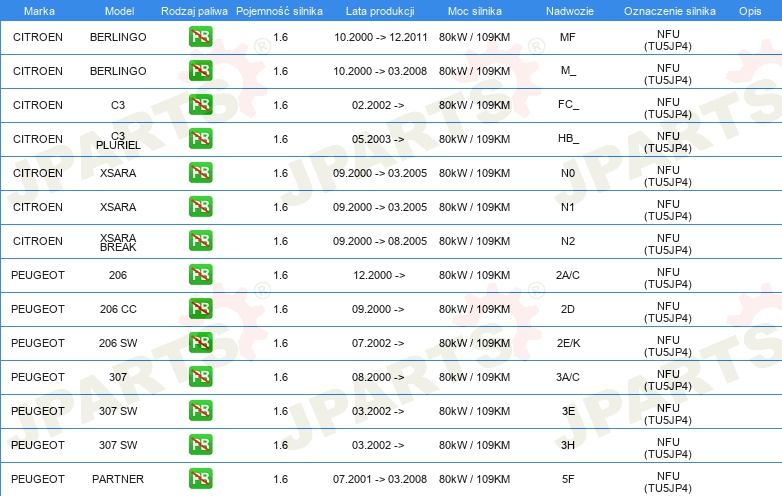Select the fuel icon in Peugeot 206 SW row
Viewport: 782px width, 496px height.
point(200,343)
